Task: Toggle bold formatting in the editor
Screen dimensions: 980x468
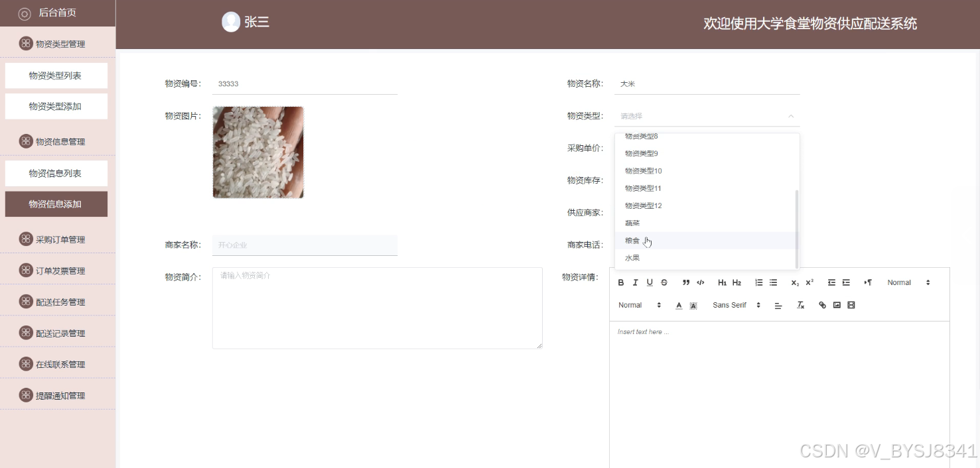Action: (x=621, y=282)
